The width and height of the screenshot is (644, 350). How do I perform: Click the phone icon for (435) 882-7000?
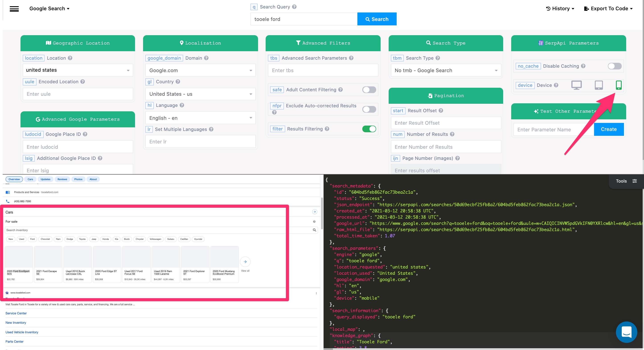[x=8, y=201]
